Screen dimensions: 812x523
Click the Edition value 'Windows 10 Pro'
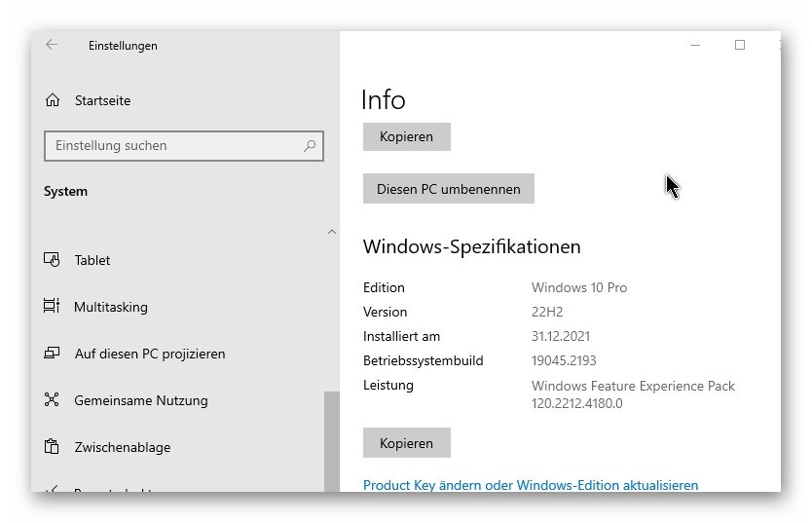click(x=579, y=287)
